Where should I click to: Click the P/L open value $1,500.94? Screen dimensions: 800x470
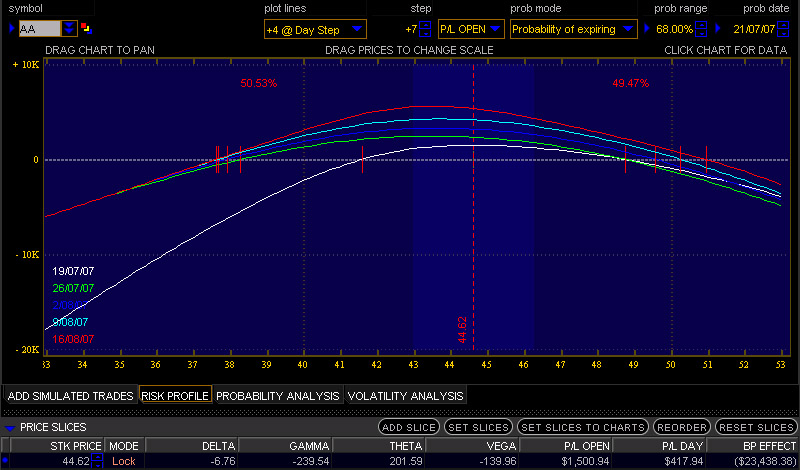coord(587,461)
